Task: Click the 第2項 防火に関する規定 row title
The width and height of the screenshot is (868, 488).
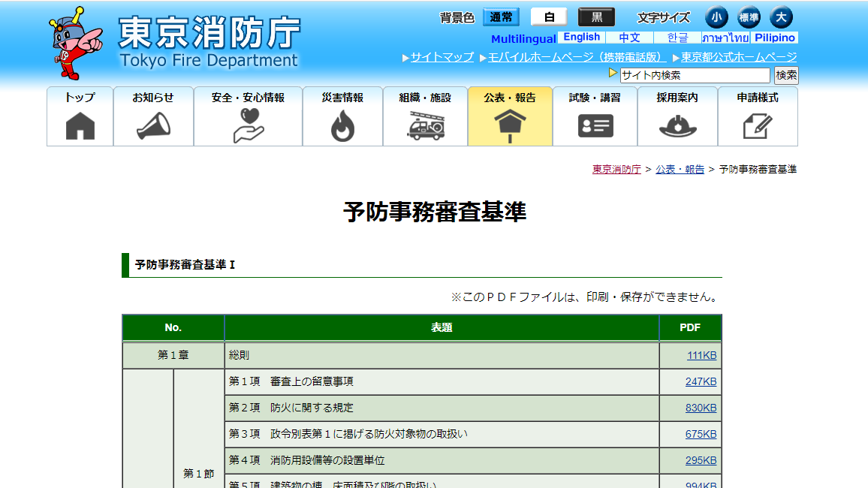Action: point(291,408)
